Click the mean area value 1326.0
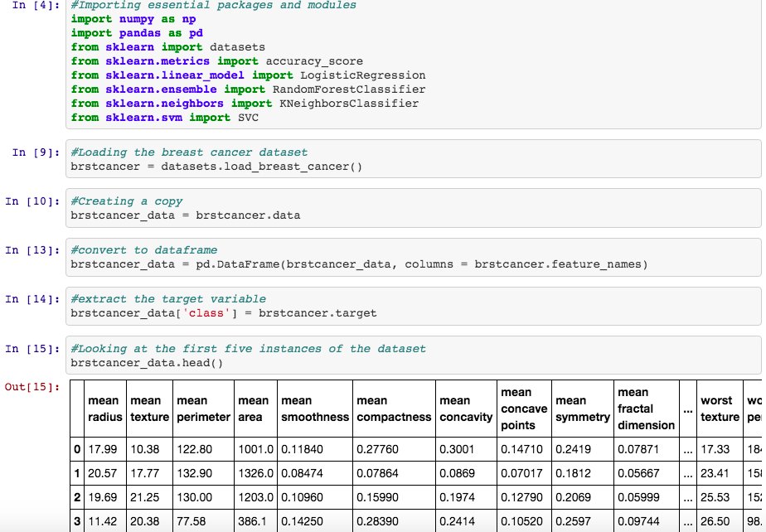The image size is (766, 532). click(255, 473)
